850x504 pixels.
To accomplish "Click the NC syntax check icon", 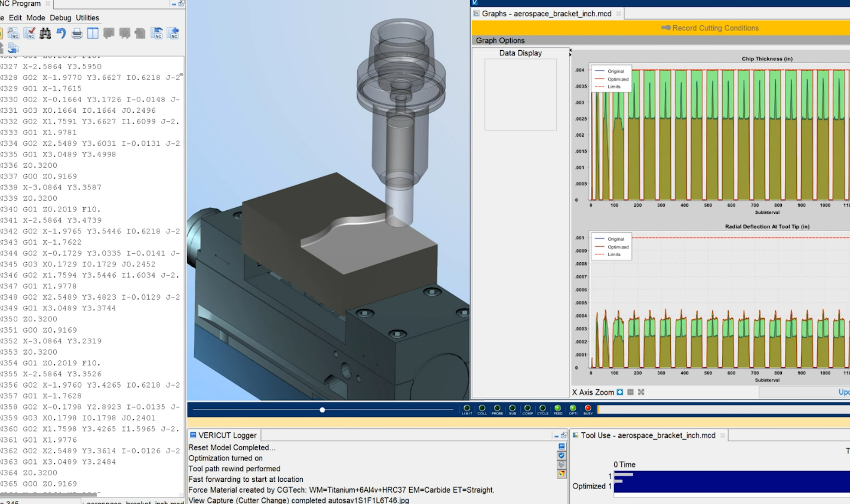I will [x=29, y=33].
